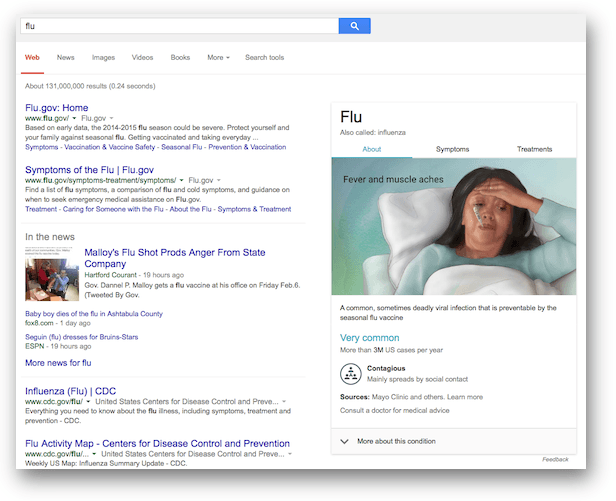Click the Very common heading
This screenshot has height=501, width=616.
[370, 338]
